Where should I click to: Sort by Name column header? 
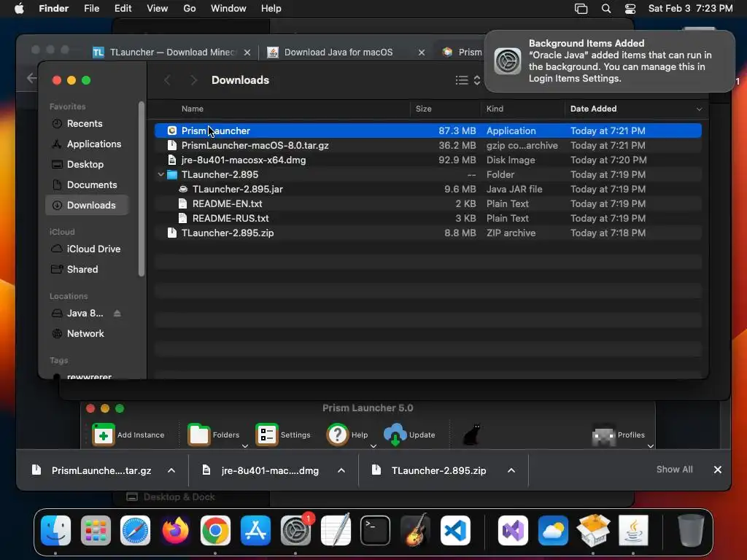click(193, 109)
